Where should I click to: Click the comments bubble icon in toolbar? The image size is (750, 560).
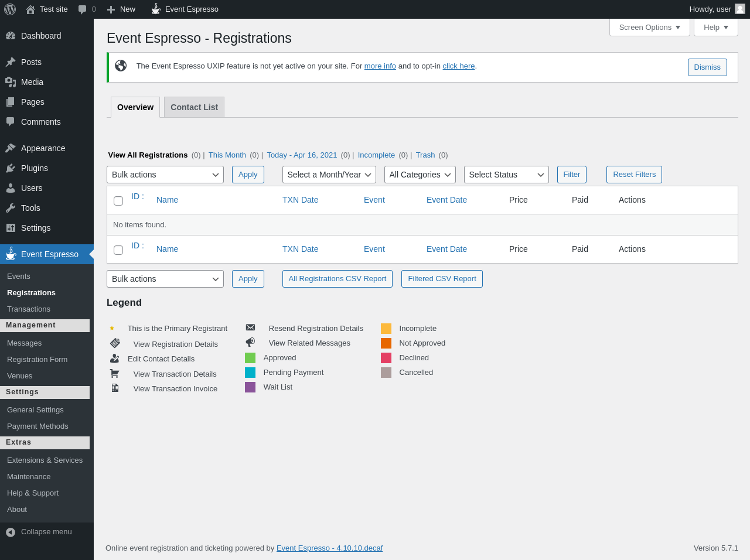83,9
